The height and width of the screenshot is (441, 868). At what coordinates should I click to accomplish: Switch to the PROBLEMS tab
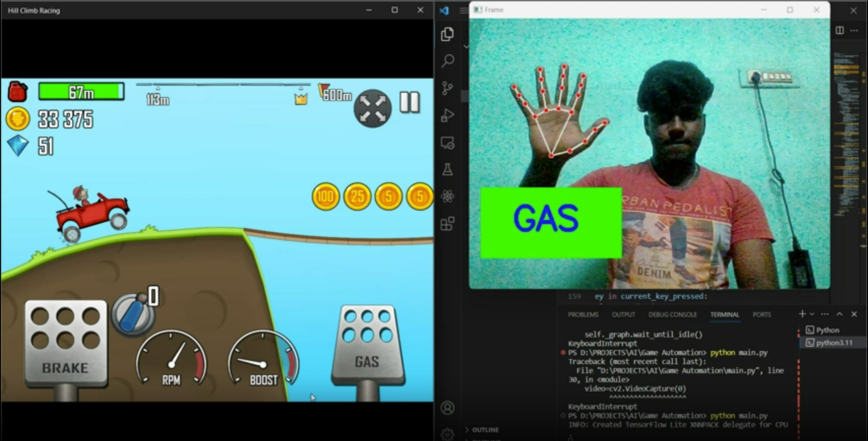point(583,314)
